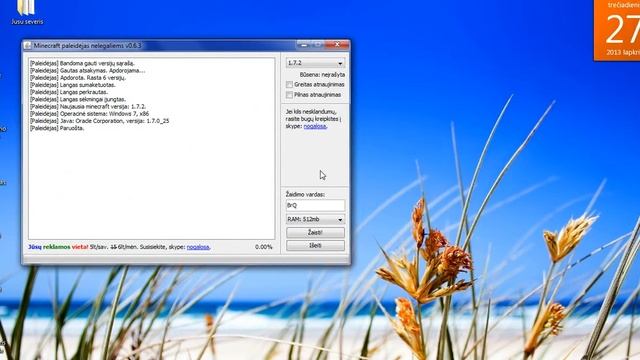Click the log line 'Apdorota. Rasta 6 versijų.'

coord(78,78)
